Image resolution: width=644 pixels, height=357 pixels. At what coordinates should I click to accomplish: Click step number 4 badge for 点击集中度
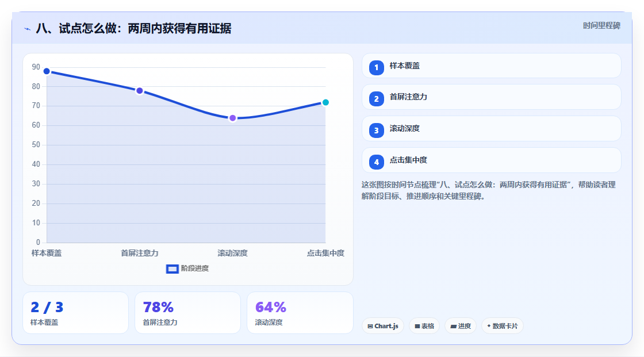pyautogui.click(x=376, y=162)
